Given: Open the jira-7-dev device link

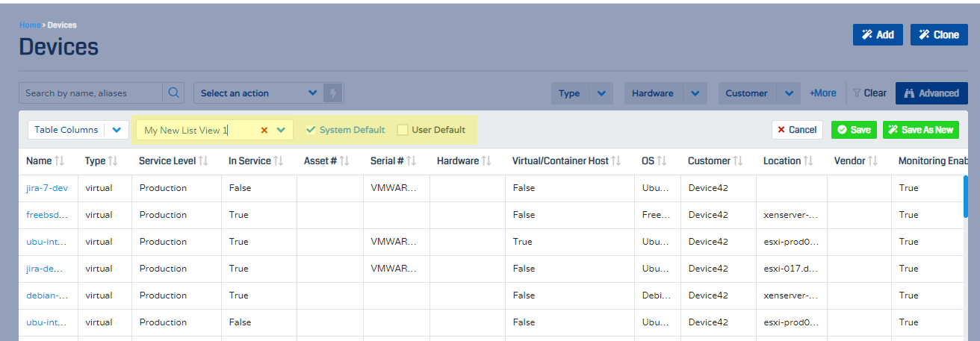Looking at the screenshot, I should (46, 188).
